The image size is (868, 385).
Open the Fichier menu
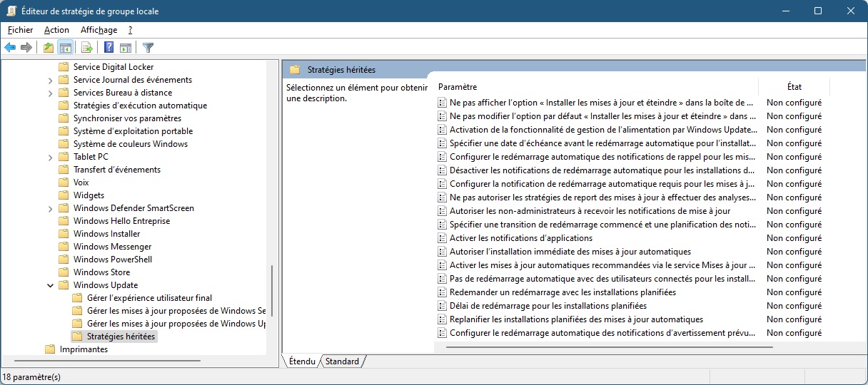[20, 30]
